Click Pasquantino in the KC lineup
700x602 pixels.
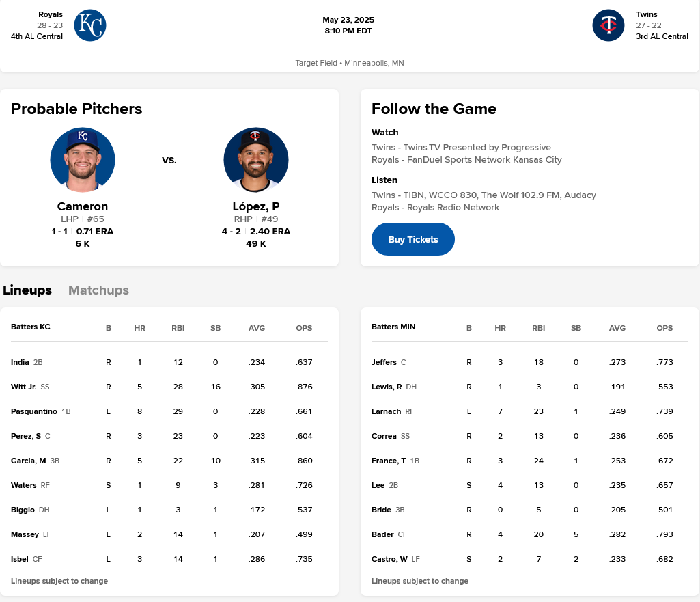click(x=34, y=411)
